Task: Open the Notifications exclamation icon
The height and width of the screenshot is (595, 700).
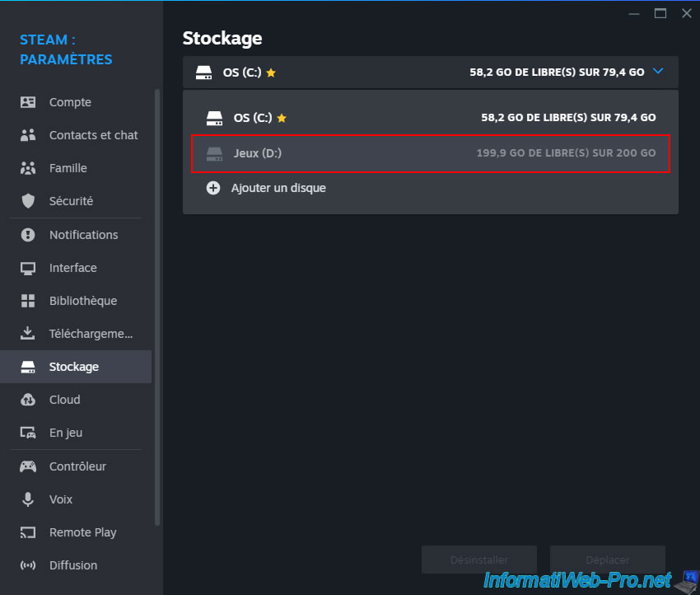Action: coord(28,235)
